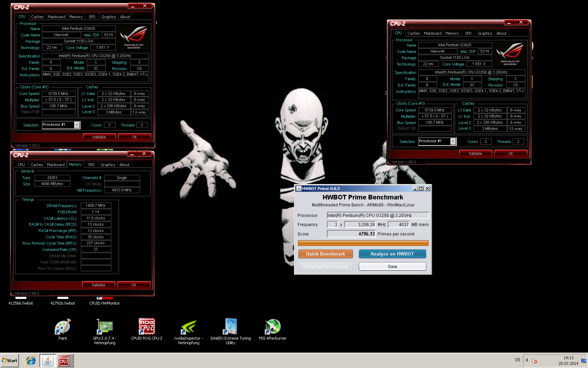Viewport: 588px width, 368px height.
Task: Click the Frequency field 3,206.28
Action: point(360,225)
